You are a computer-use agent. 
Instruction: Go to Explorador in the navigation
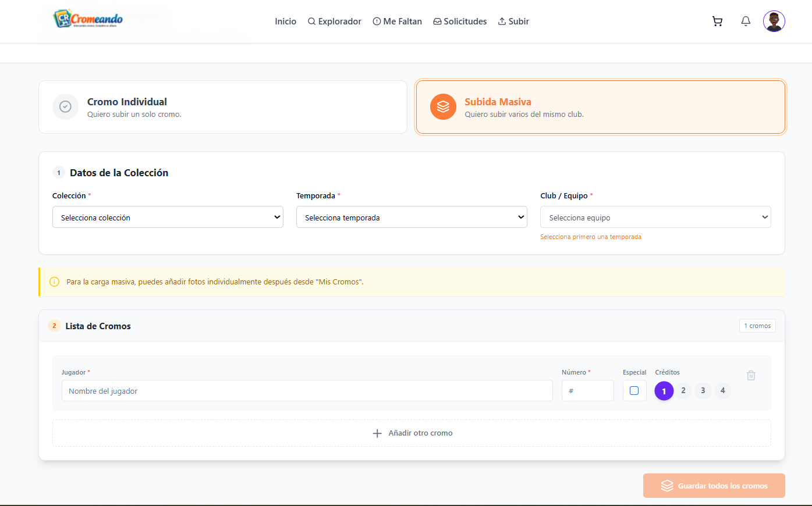pos(335,22)
